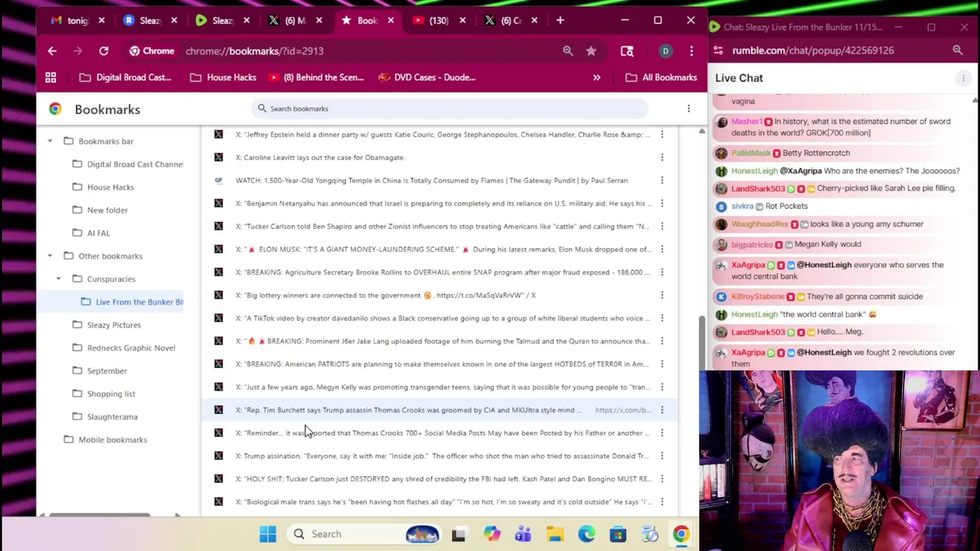Click the bookmark star icon in address bar
The image size is (980, 551).
pos(591,51)
